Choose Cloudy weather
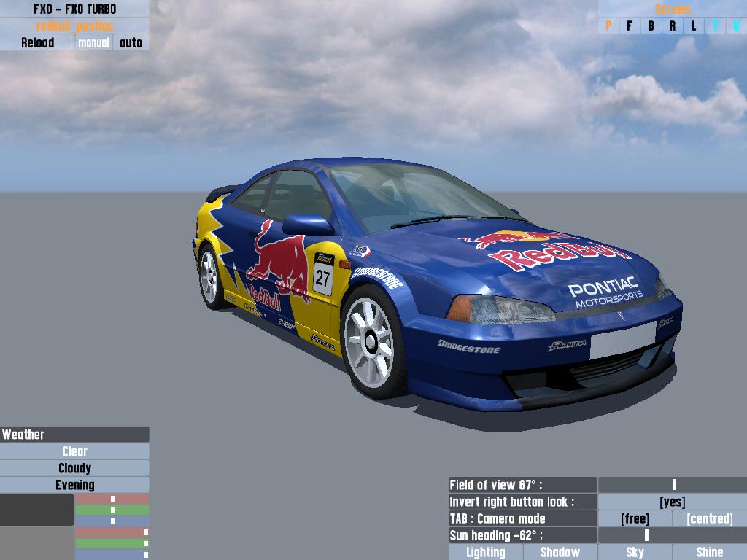The image size is (747, 560). (x=74, y=468)
